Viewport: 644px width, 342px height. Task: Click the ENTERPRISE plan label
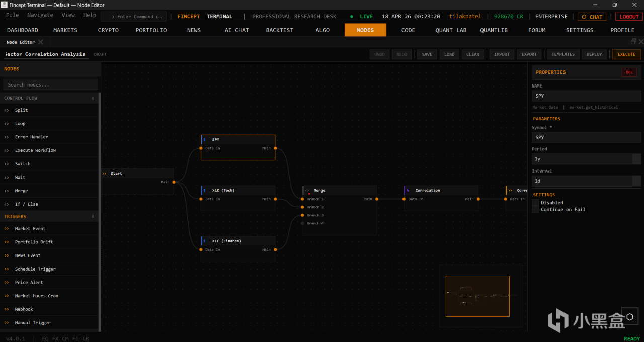tap(551, 17)
